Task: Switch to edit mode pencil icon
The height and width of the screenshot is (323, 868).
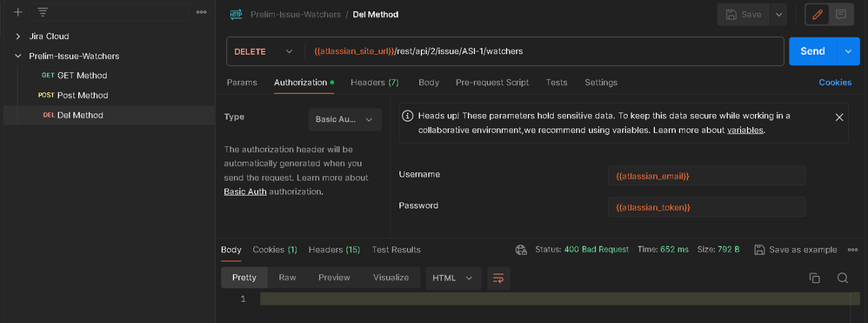Action: click(x=817, y=15)
